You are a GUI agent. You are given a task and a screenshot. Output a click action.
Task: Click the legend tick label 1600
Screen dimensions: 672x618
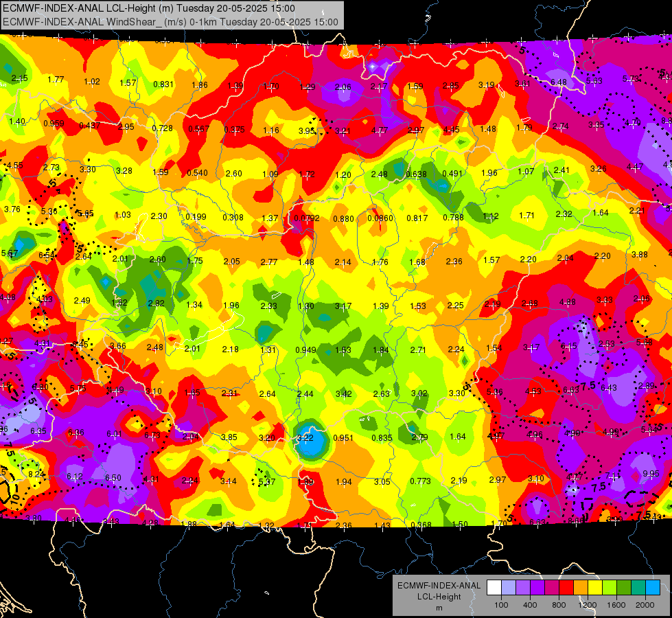[616, 605]
